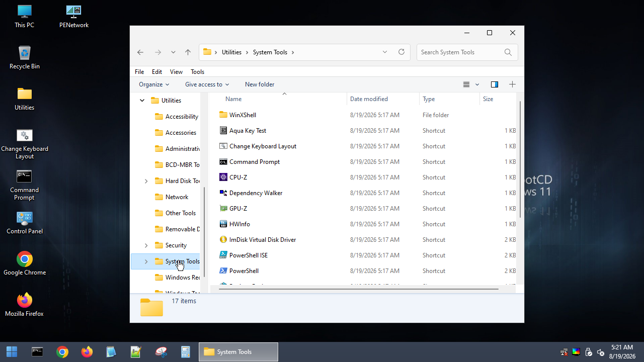
Task: Expand the Security tree node
Action: pyautogui.click(x=146, y=245)
